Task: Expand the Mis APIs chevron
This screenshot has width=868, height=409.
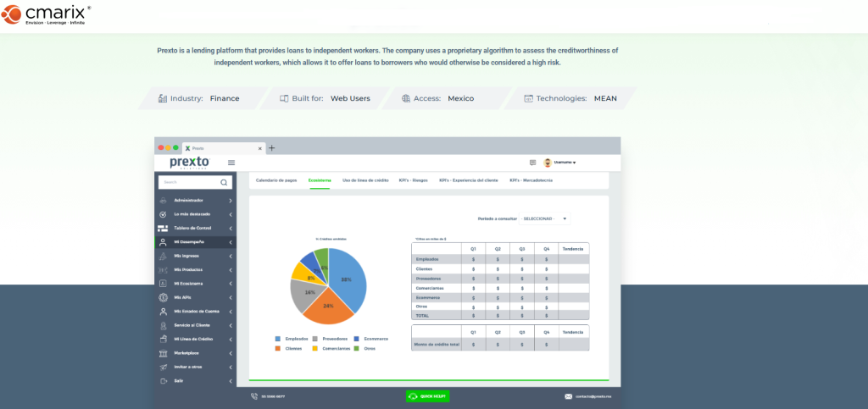Action: (x=231, y=297)
